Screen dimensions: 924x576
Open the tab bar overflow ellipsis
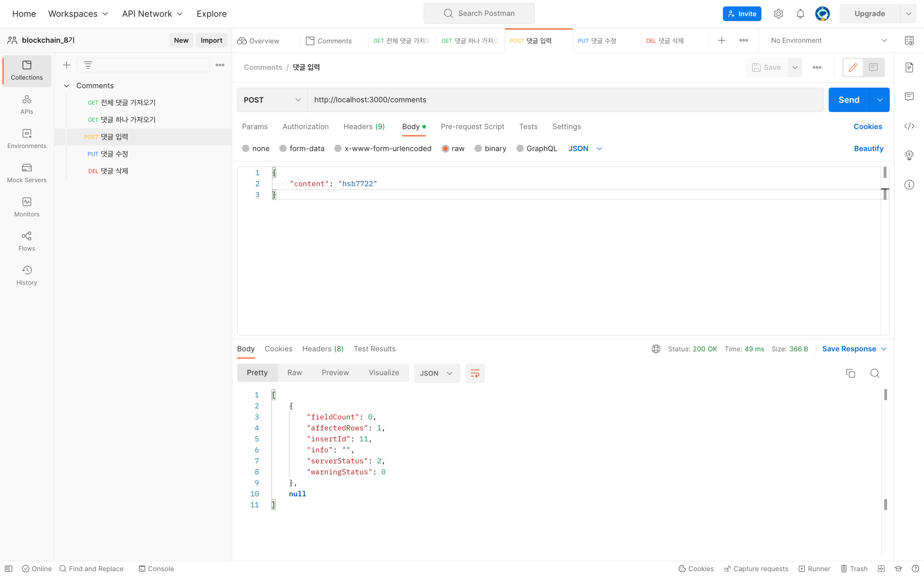pyautogui.click(x=744, y=40)
